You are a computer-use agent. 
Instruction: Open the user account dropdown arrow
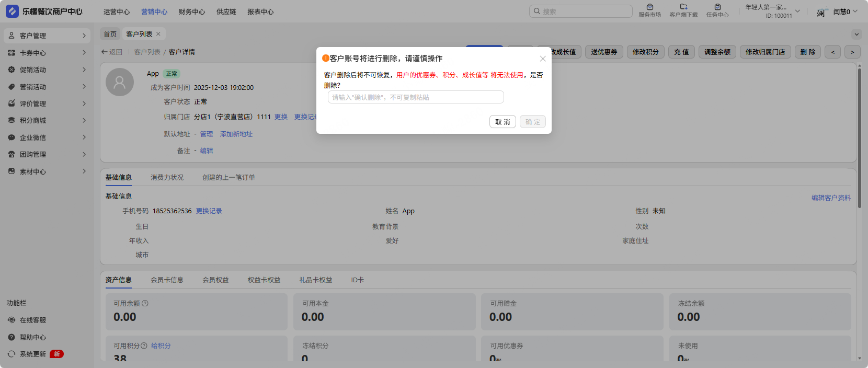855,11
